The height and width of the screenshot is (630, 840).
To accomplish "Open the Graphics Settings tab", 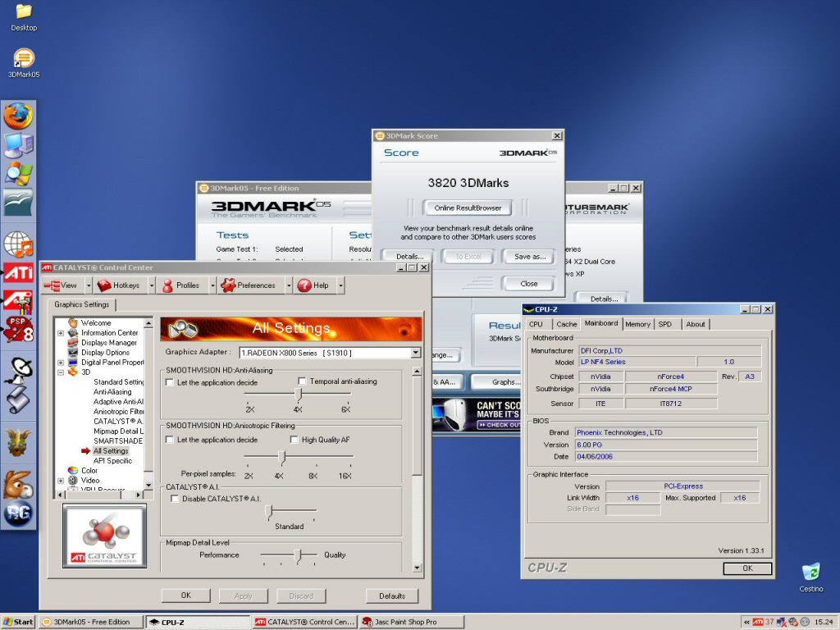I will click(x=81, y=304).
